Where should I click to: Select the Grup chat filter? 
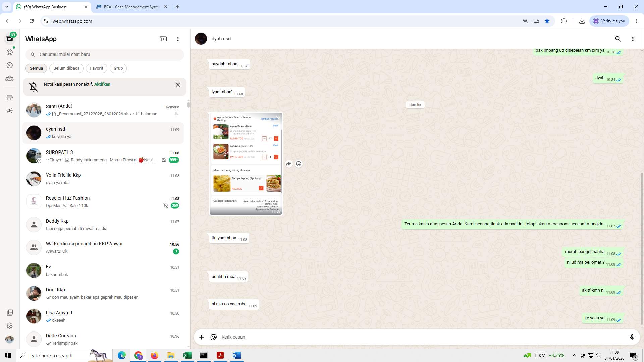(118, 68)
